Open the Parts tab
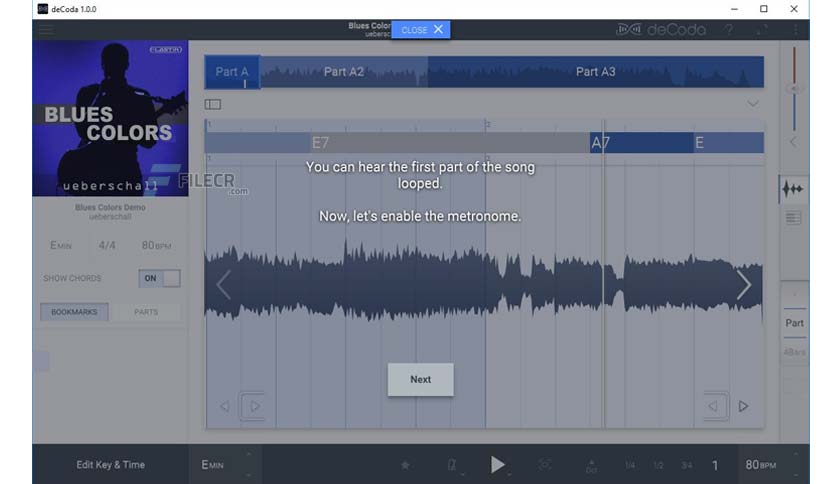Image resolution: width=836 pixels, height=484 pixels. click(146, 312)
